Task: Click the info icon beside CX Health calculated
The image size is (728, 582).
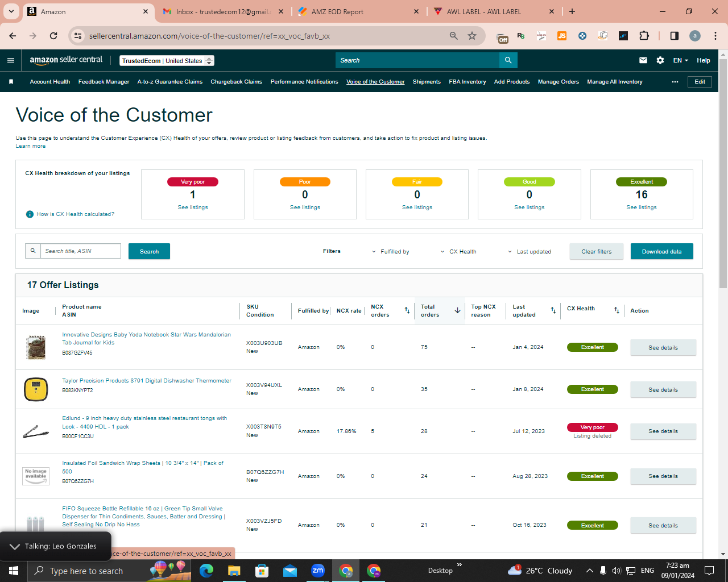Action: coord(30,214)
